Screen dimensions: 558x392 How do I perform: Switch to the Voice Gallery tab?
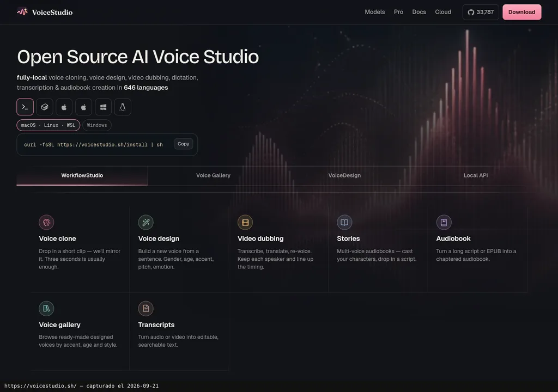point(213,175)
